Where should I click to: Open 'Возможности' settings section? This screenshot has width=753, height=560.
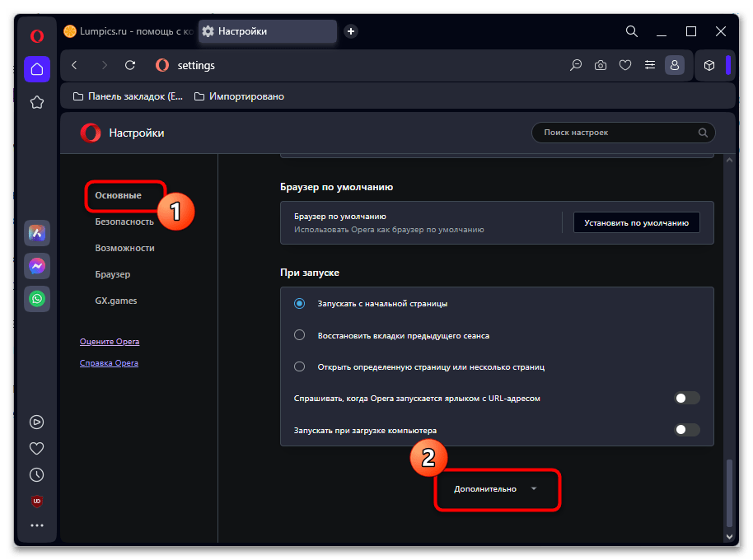point(125,248)
